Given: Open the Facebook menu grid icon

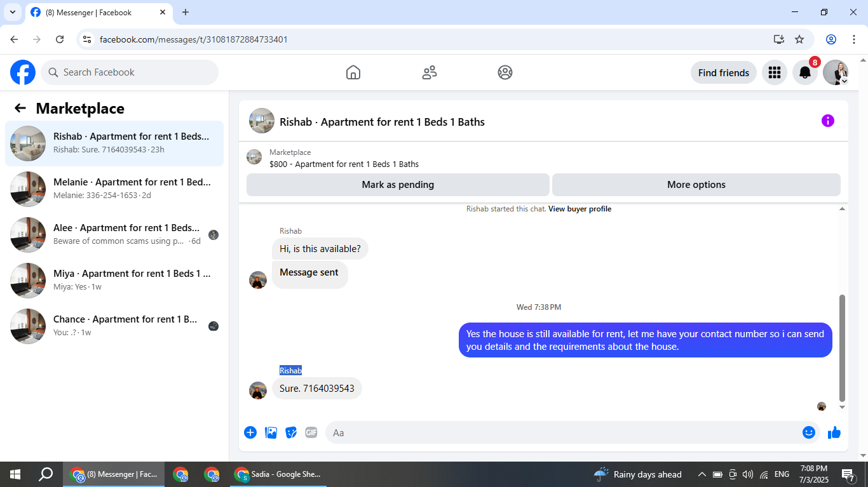Looking at the screenshot, I should point(774,72).
